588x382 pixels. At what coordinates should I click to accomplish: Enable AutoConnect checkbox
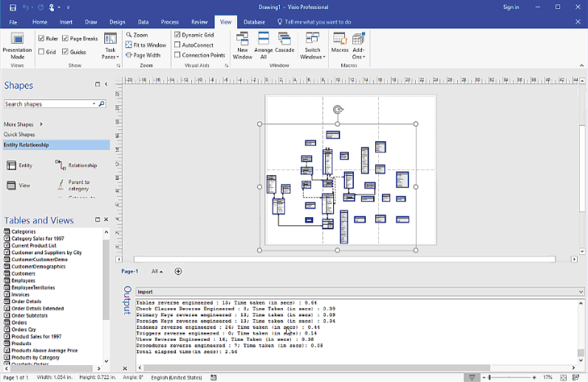point(177,44)
